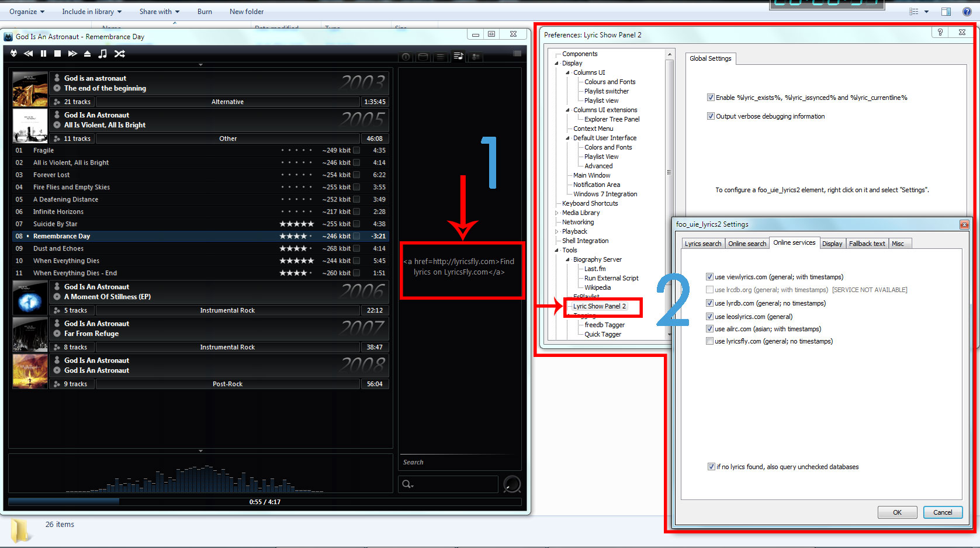Image resolution: width=980 pixels, height=548 pixels.
Task: Click Cancel in the settings dialog
Action: pos(942,512)
